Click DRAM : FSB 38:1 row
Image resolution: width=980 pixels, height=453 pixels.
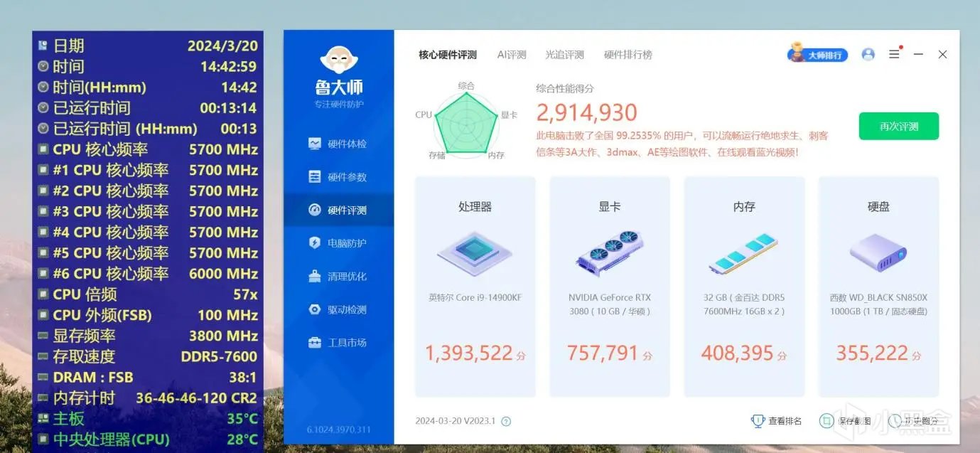coord(148,377)
